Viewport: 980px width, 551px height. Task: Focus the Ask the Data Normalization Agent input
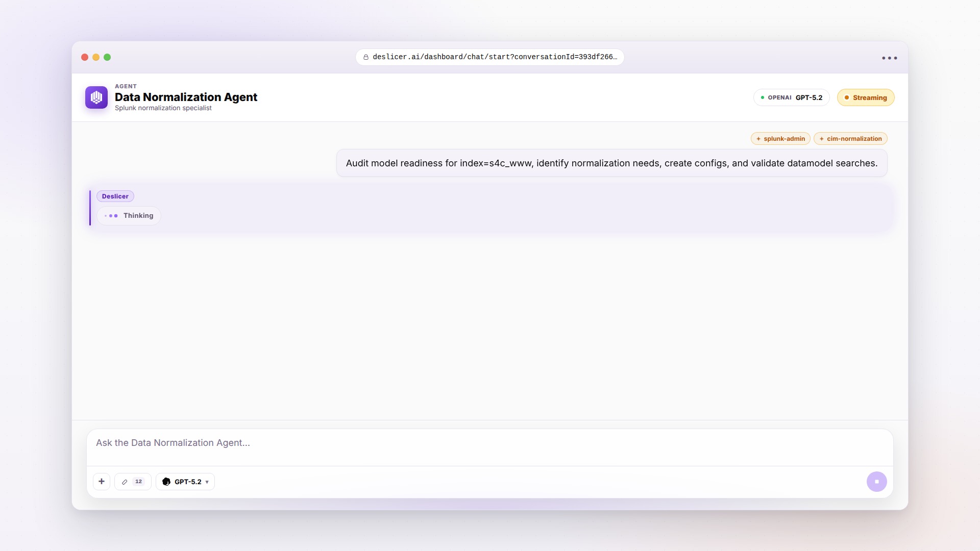coord(490,447)
